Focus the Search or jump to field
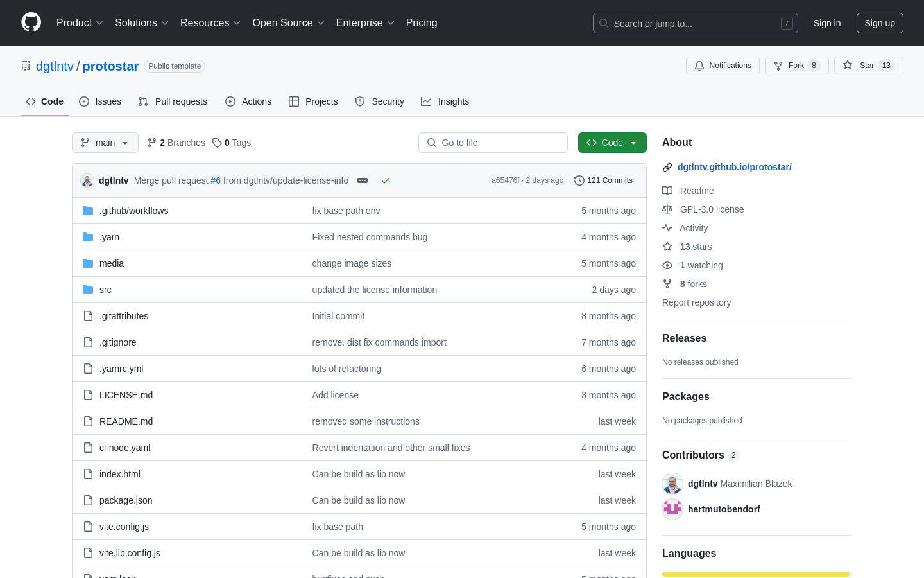The image size is (924, 578). coord(696,23)
